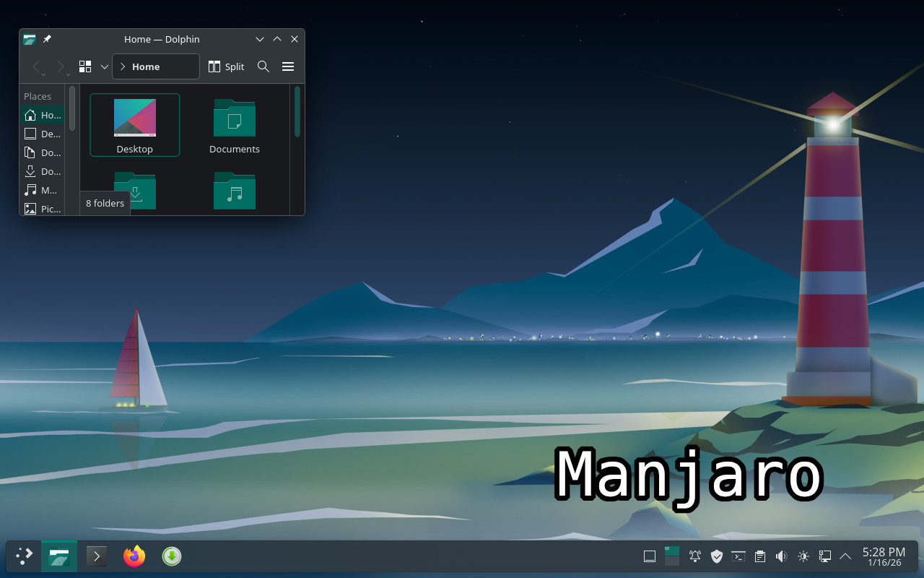Toggle the pin window on all desktops
Screen dimensions: 924x578
(x=47, y=39)
